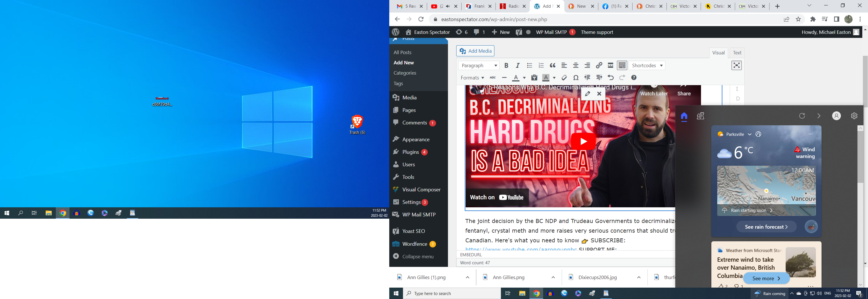Click the clear formatting eraser icon
The image size is (868, 299).
[x=564, y=78]
